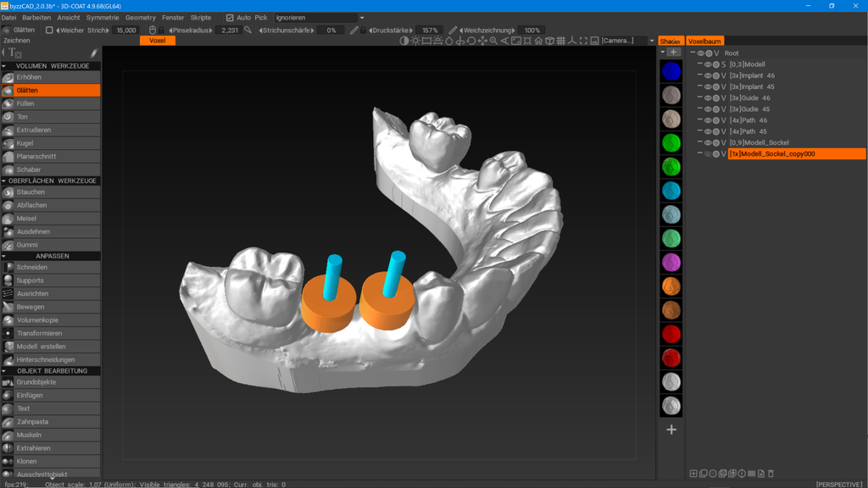This screenshot has width=868, height=488.
Task: Add a new shader with plus button
Action: pos(673,52)
